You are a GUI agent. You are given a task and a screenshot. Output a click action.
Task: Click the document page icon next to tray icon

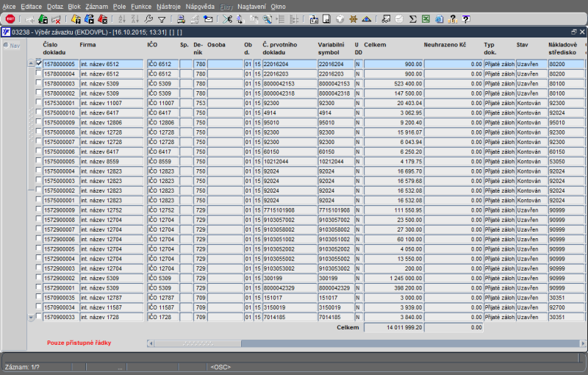[x=326, y=19]
